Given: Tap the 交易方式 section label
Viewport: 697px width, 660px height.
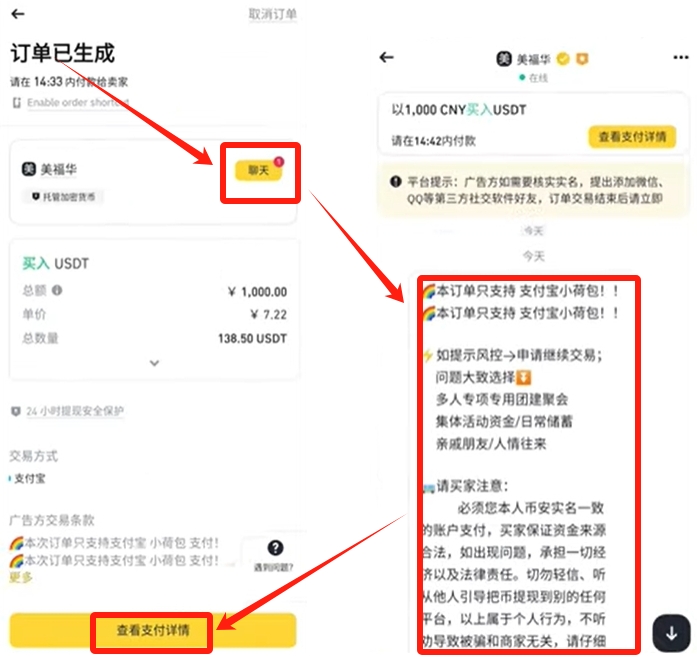Looking at the screenshot, I should click(33, 456).
